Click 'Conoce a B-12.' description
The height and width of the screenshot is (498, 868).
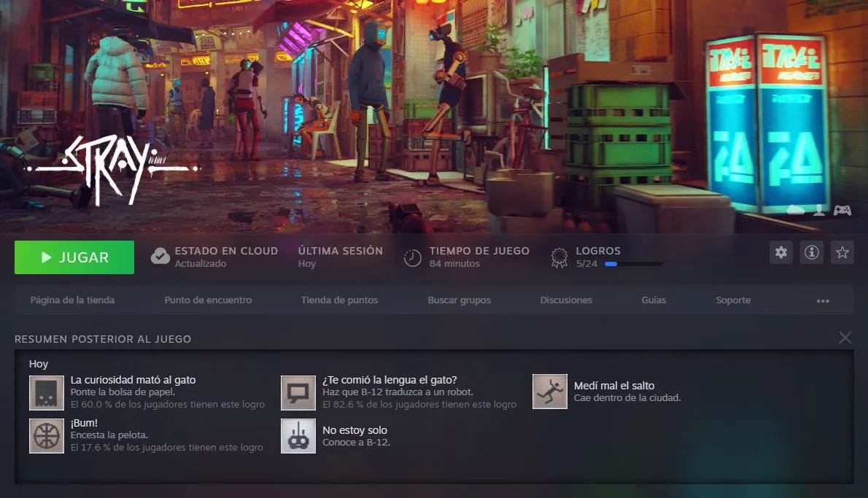pyautogui.click(x=357, y=443)
